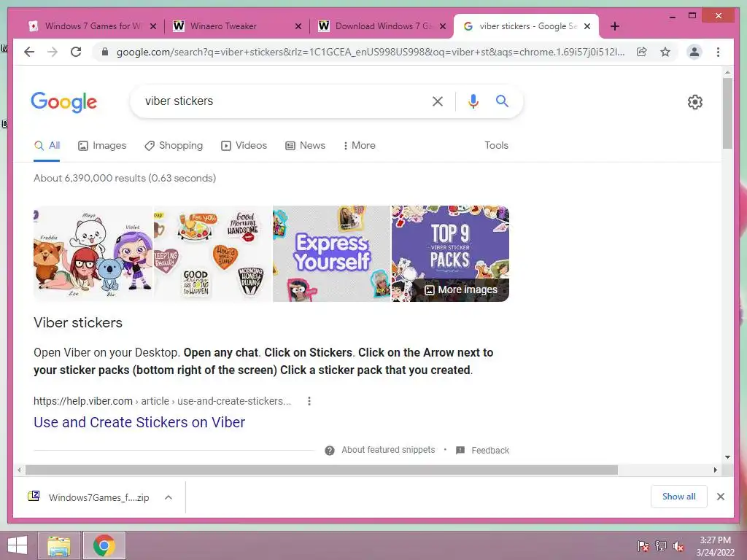
Task: Click the vertical scrollbar thumb
Action: point(727,113)
